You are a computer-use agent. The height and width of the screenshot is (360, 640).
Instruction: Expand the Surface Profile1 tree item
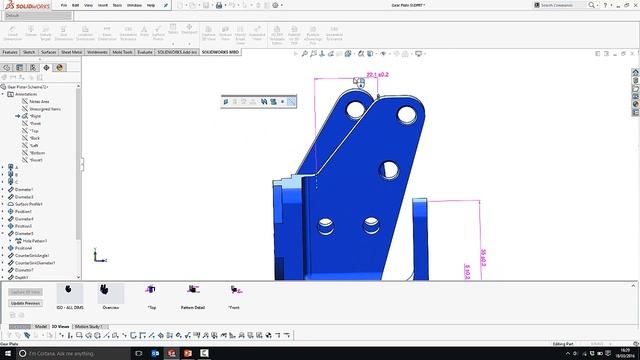coord(3,204)
